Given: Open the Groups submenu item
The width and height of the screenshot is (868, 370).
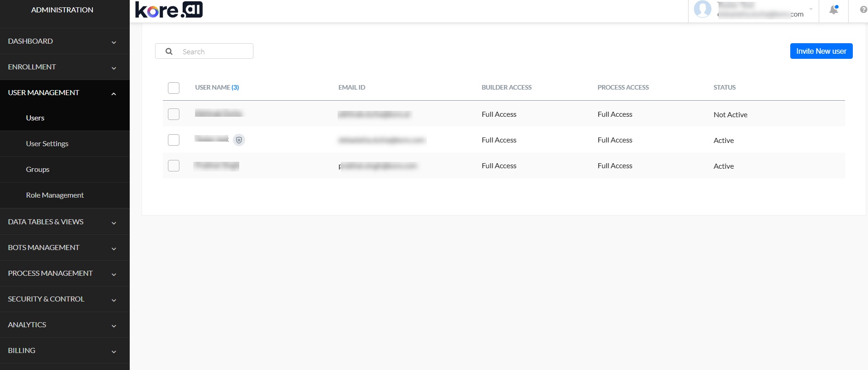Looking at the screenshot, I should 38,170.
